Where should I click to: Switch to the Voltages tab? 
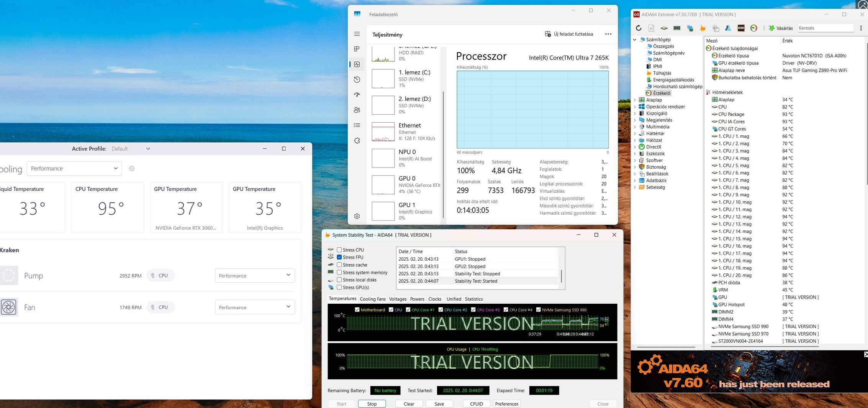pyautogui.click(x=398, y=299)
